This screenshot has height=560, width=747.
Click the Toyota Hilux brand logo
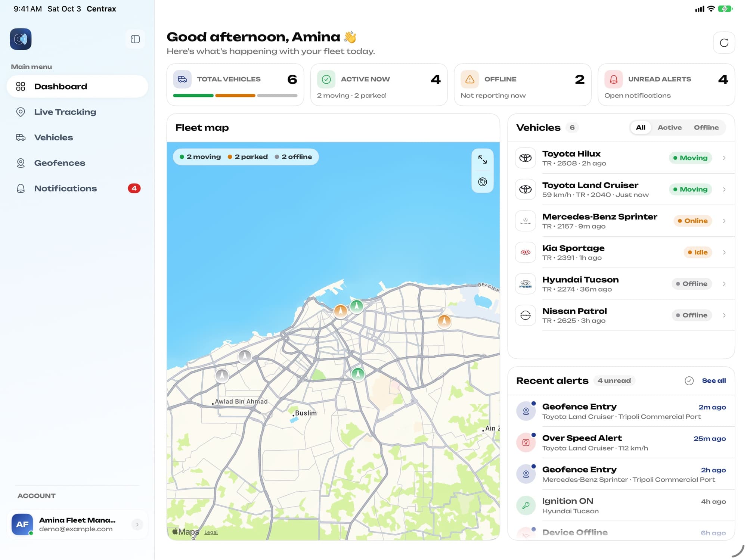coord(526,158)
